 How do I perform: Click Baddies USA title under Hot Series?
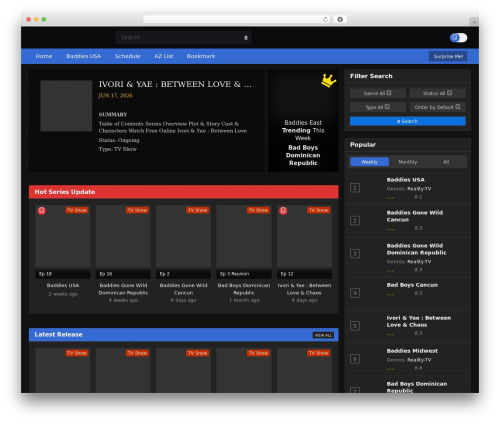[63, 285]
